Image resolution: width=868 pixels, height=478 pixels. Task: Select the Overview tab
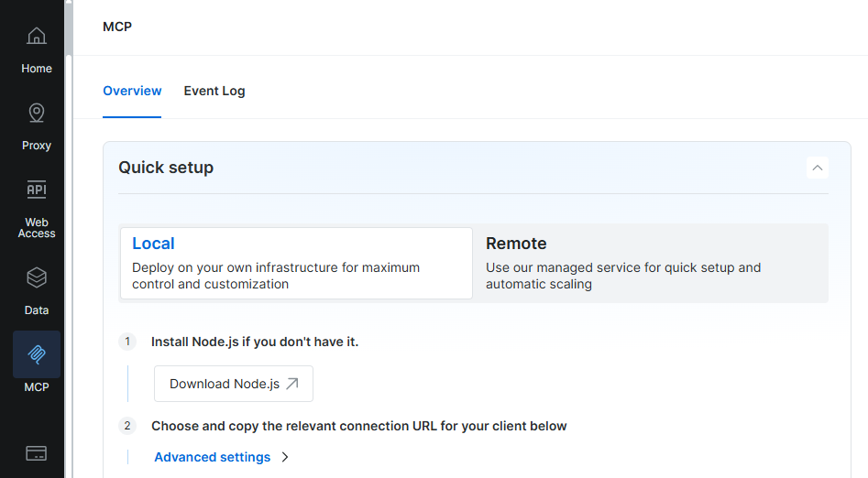[132, 91]
